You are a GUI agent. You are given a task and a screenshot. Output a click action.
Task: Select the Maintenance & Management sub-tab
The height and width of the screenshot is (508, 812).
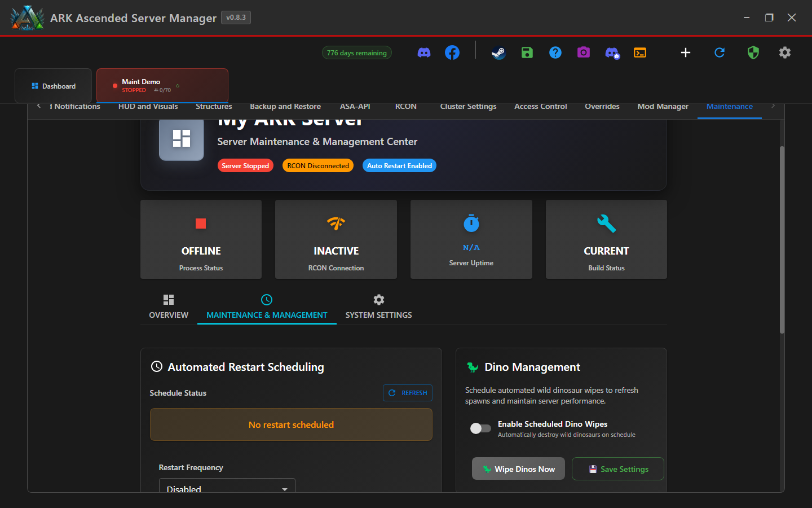point(267,306)
